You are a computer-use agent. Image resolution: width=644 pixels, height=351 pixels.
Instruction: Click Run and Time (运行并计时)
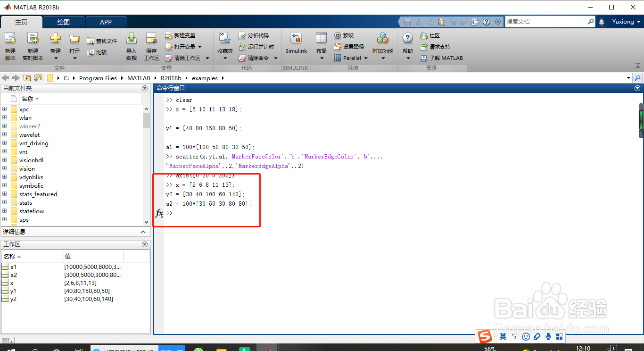(x=256, y=47)
